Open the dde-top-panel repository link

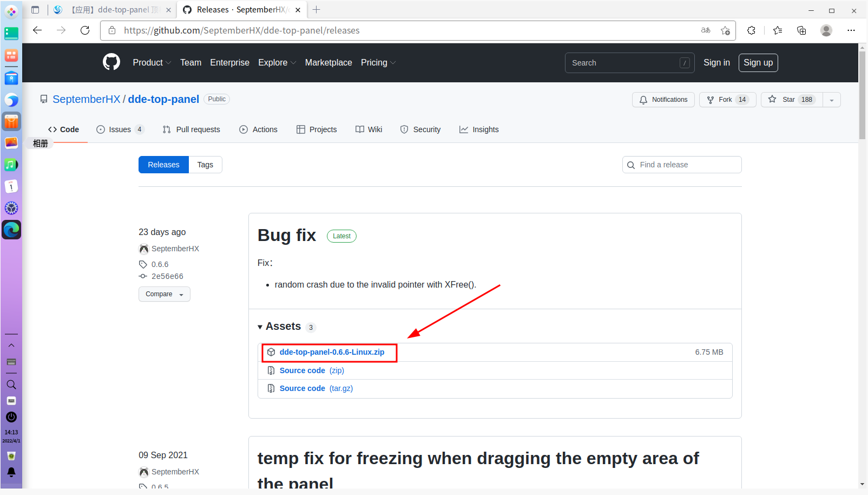[x=163, y=99]
